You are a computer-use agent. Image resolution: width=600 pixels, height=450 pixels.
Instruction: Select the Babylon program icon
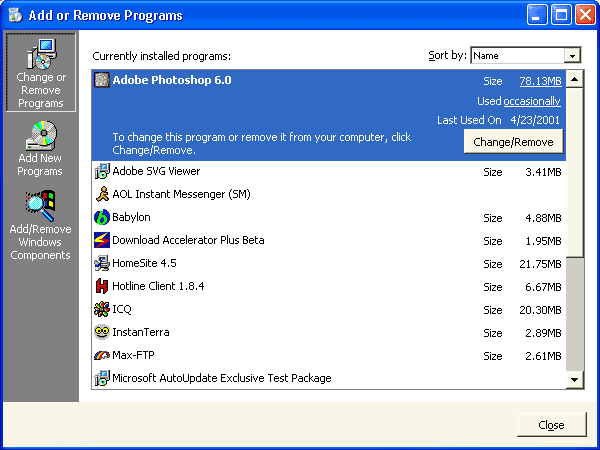coord(101,217)
